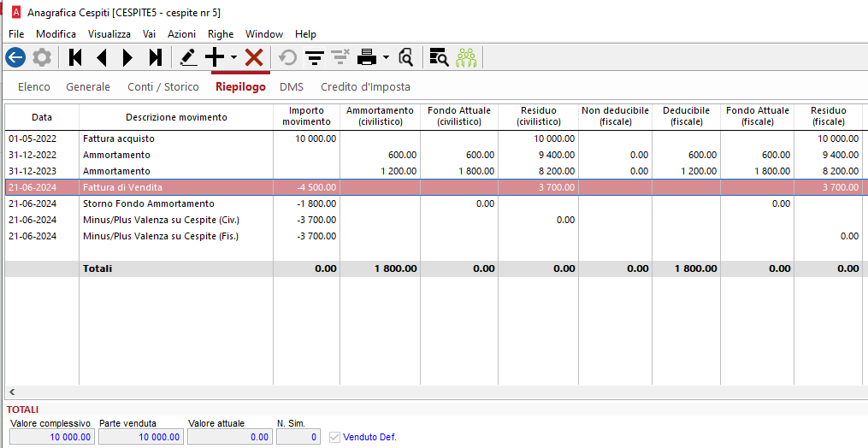
Task: Select the 31-12-2022 Ammortamento row
Action: (434, 155)
